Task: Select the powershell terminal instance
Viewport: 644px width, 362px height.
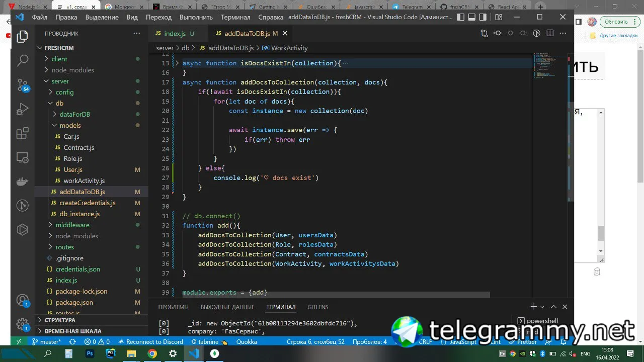Action: coord(537,321)
